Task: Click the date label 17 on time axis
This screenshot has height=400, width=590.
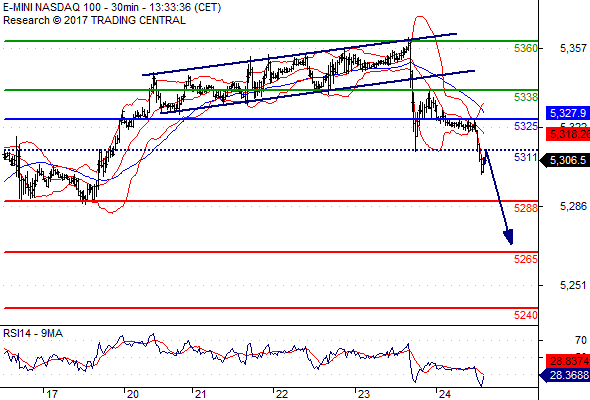Action: 52,394
